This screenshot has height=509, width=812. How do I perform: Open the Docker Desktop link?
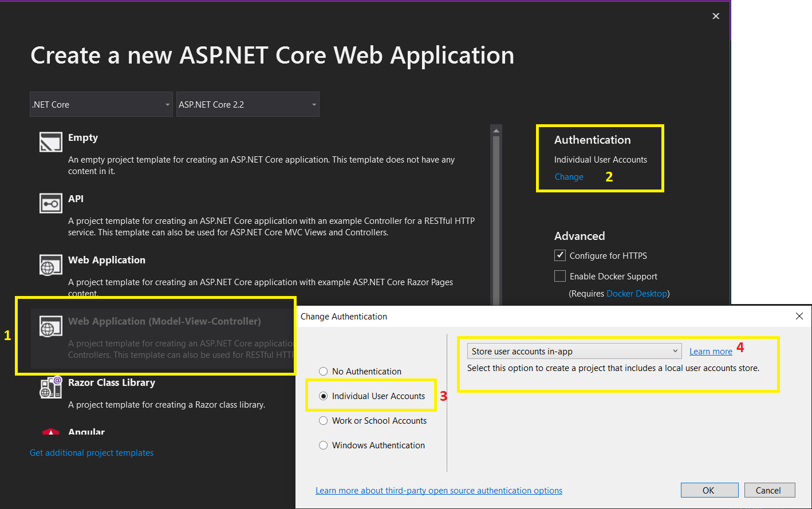click(x=637, y=293)
